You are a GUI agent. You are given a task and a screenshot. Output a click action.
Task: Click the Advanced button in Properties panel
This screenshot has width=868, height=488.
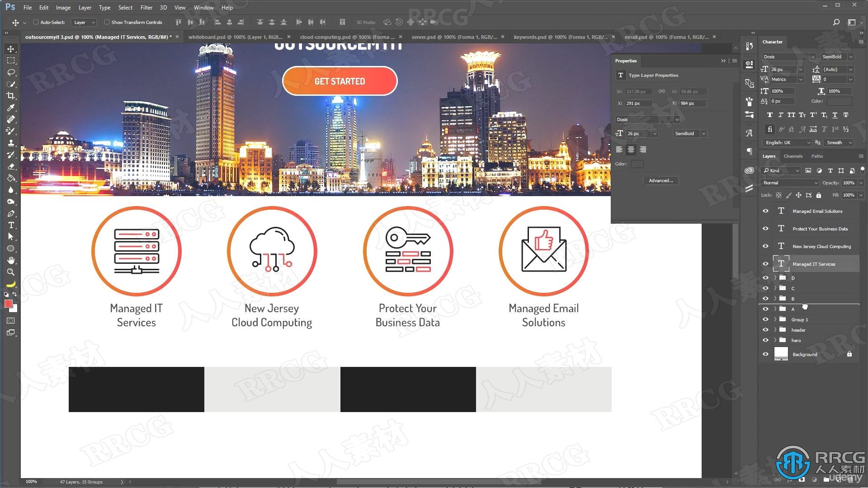(661, 181)
